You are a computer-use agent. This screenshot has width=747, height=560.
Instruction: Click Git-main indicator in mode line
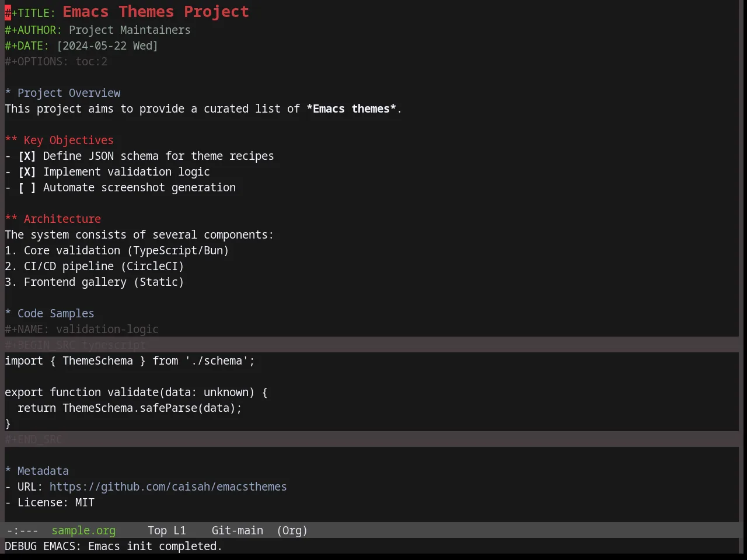237,531
